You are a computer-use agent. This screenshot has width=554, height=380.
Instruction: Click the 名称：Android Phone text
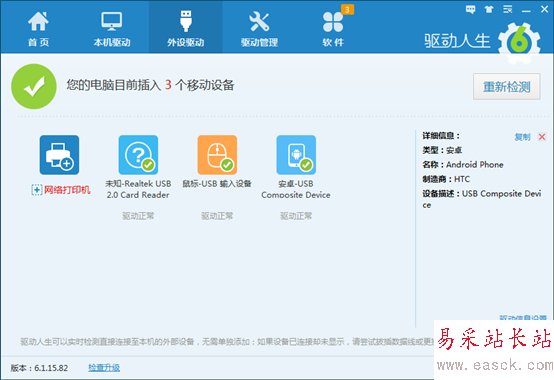[463, 165]
